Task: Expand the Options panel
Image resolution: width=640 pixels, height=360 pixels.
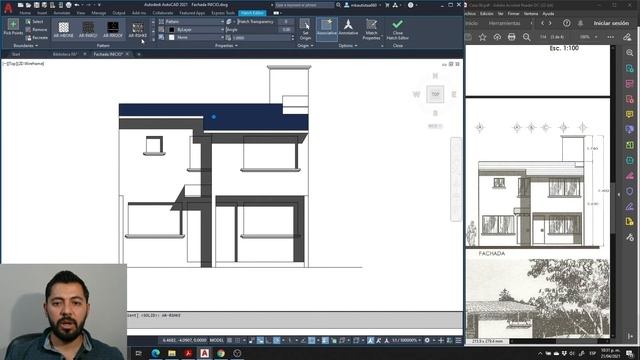Action: coord(348,46)
